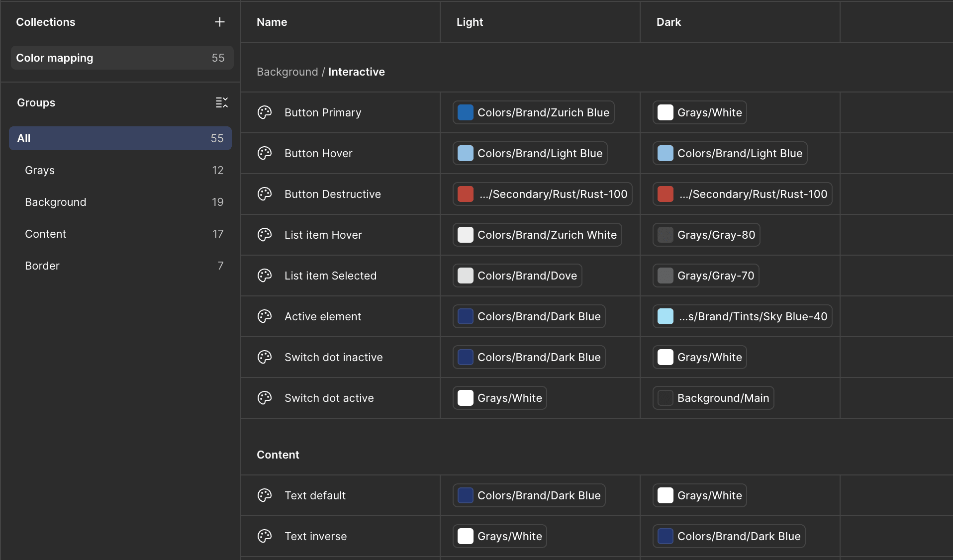Add a new collection with plus icon
Image resolution: width=953 pixels, height=560 pixels.
tap(220, 22)
